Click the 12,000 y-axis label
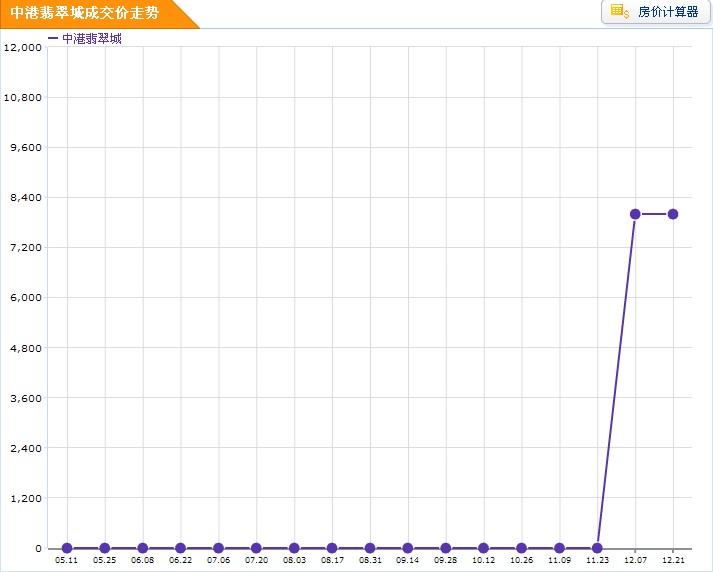 pyautogui.click(x=23, y=47)
